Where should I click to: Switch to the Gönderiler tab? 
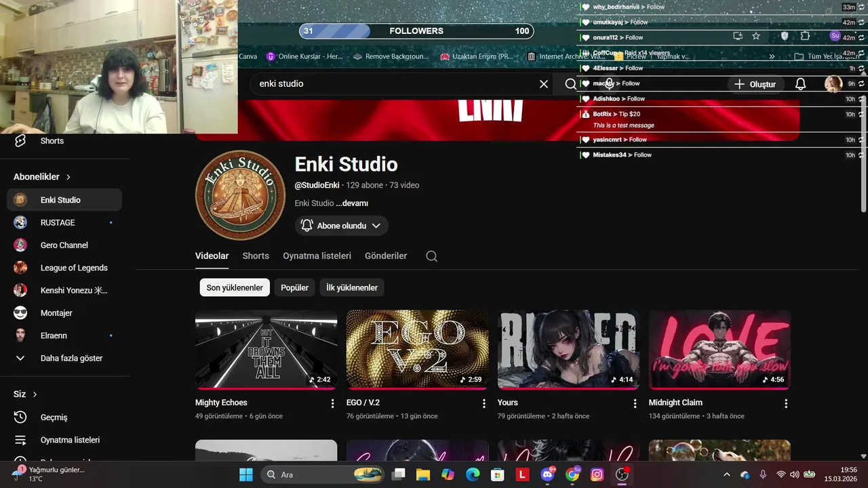click(x=386, y=256)
